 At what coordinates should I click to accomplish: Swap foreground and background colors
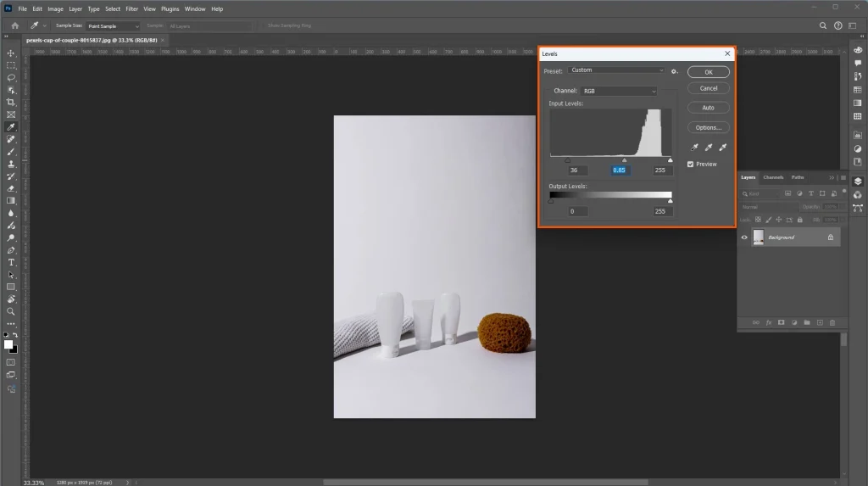coord(15,335)
